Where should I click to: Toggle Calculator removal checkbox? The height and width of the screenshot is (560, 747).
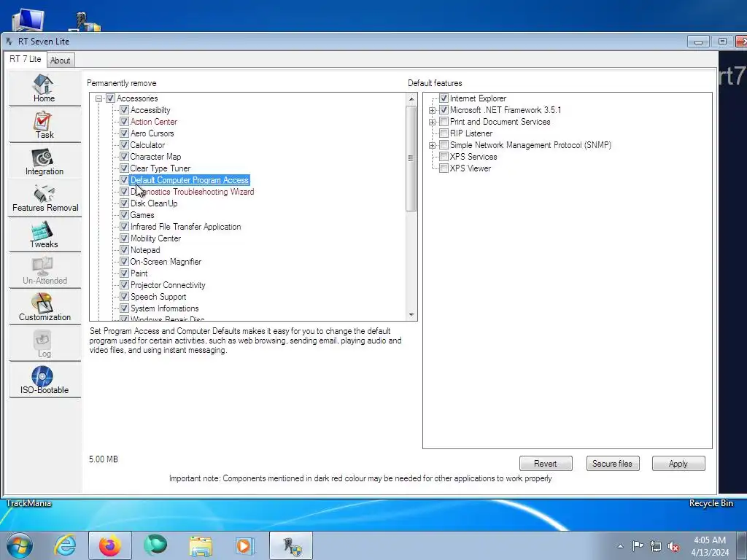(x=124, y=145)
